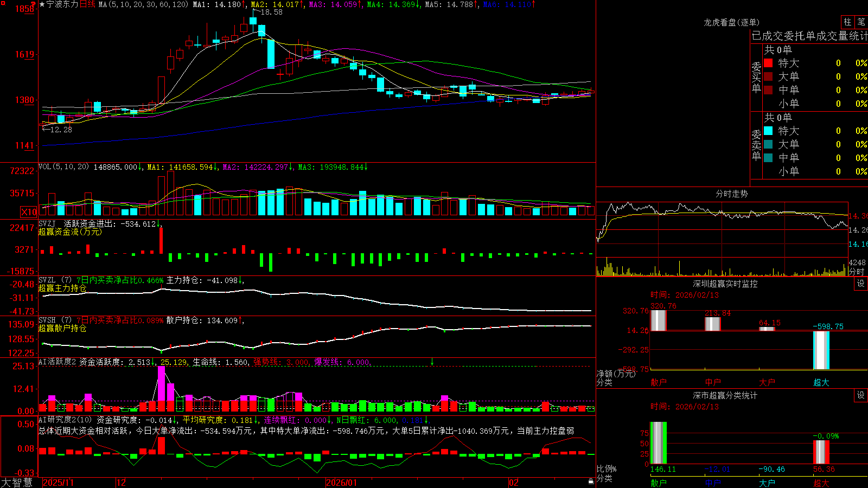Click the 4248 volume value in 分时走势

click(x=857, y=262)
